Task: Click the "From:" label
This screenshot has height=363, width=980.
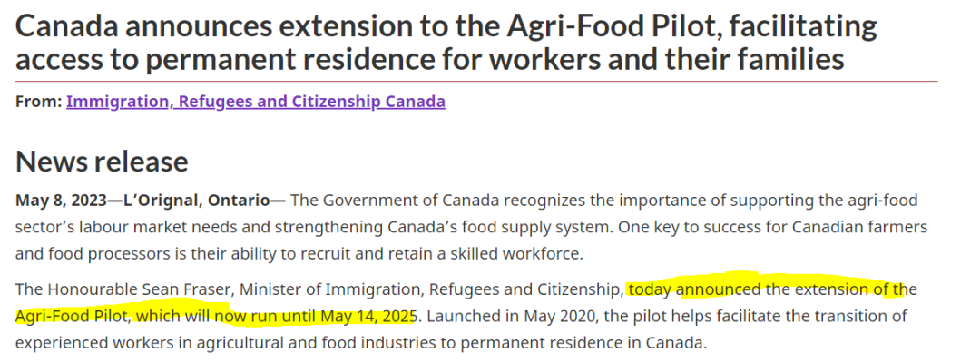Action: pos(38,102)
